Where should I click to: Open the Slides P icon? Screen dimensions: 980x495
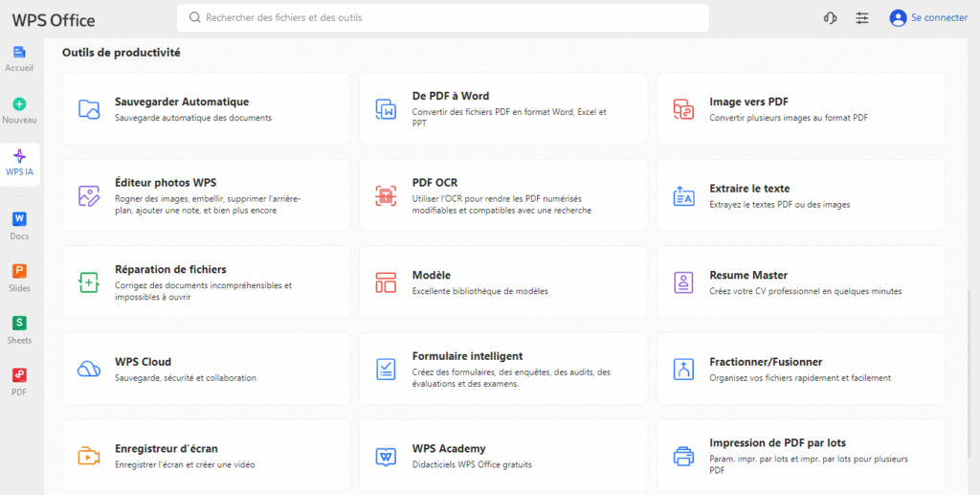click(x=19, y=271)
